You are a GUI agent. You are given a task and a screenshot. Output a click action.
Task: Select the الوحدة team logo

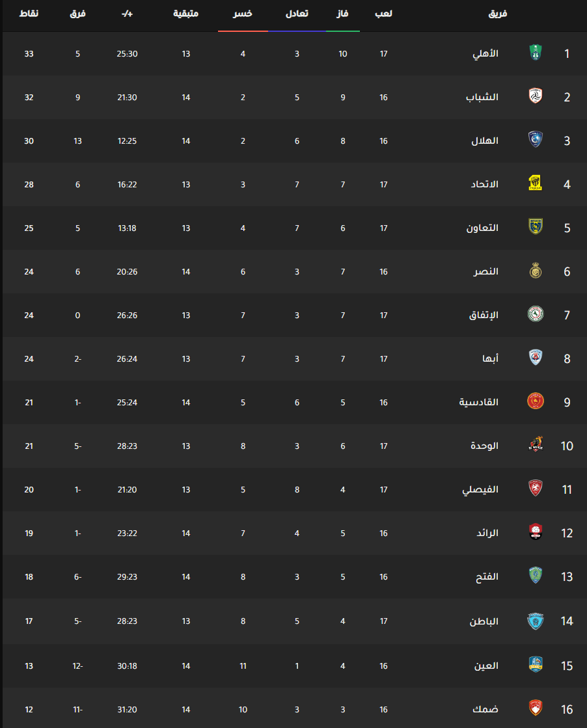click(x=536, y=444)
